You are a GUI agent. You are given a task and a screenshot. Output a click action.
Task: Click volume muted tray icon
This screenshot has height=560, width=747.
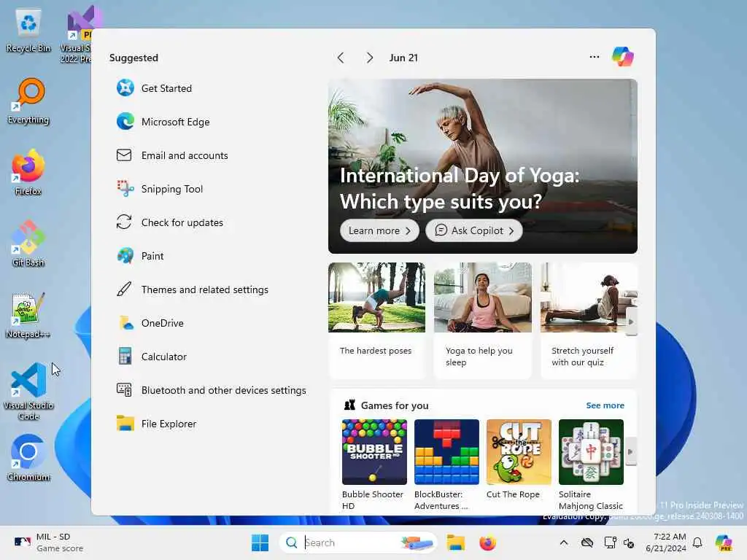(629, 542)
